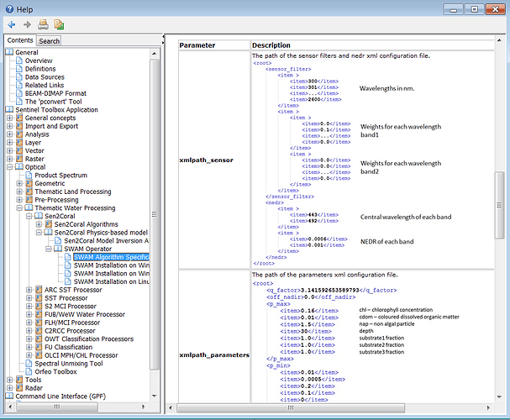Expand the Geometric tree node
This screenshot has width=510, height=420.
click(19, 183)
